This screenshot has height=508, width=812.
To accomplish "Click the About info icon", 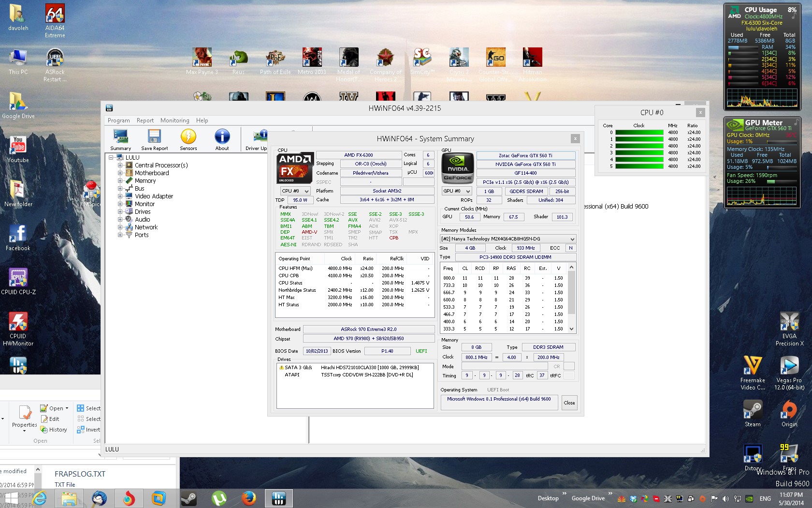I will (222, 140).
